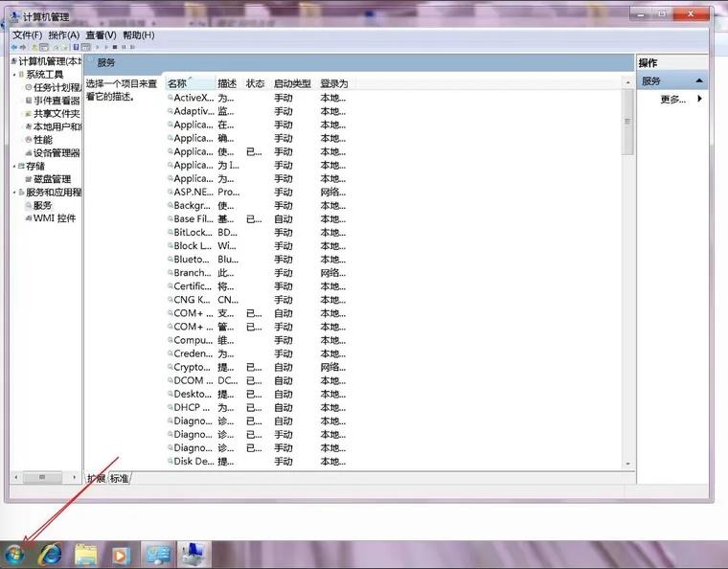Click the services list vertical scrollbar thumb
728x569 pixels.
pos(627,122)
